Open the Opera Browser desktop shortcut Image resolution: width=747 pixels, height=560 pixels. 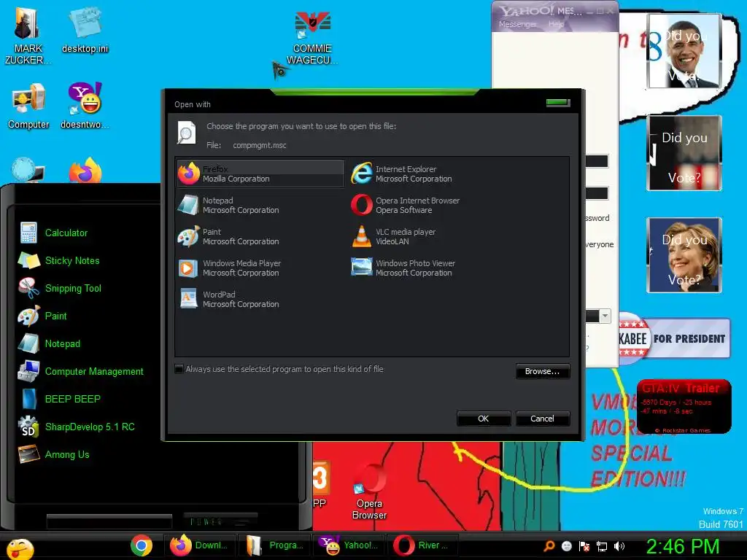click(x=370, y=491)
